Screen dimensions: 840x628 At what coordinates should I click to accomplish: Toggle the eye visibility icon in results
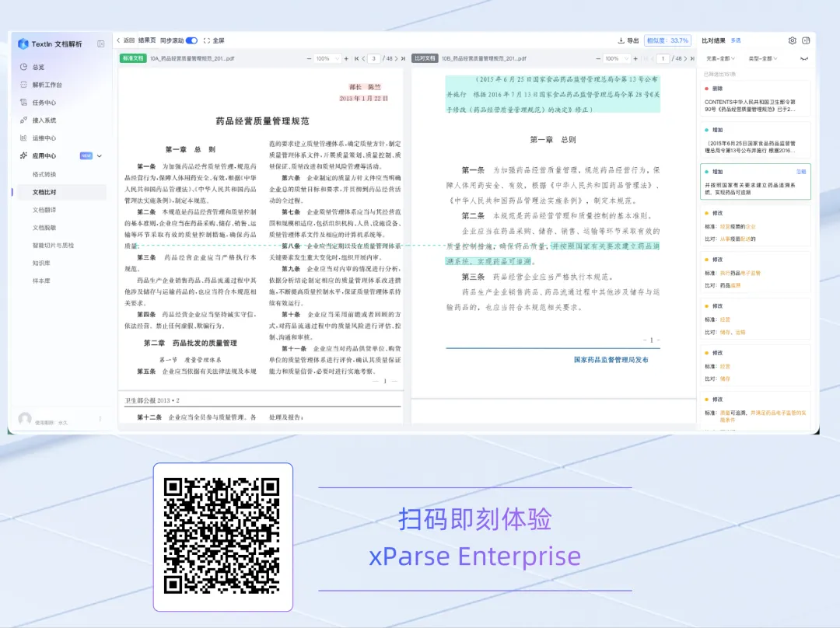(804, 58)
